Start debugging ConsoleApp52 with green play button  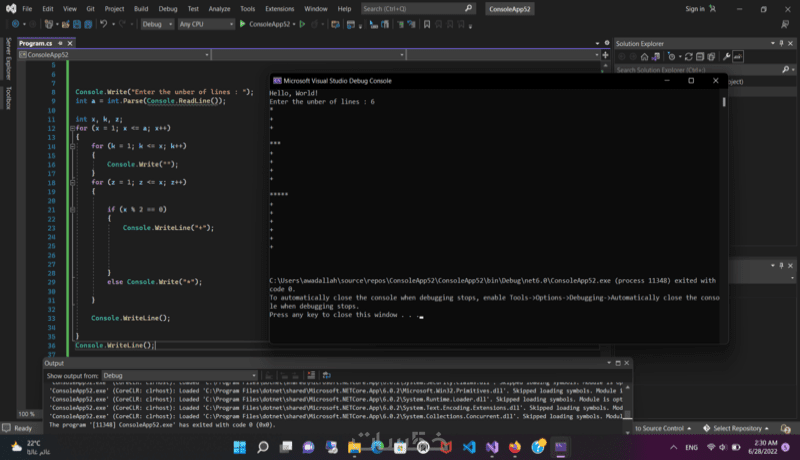(243, 24)
